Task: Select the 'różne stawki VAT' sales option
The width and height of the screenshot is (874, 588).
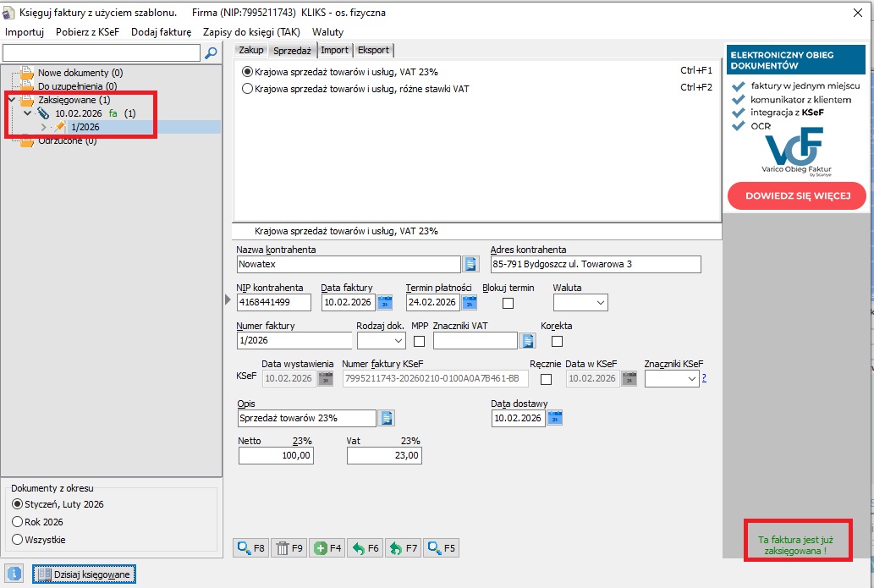Action: click(x=248, y=88)
